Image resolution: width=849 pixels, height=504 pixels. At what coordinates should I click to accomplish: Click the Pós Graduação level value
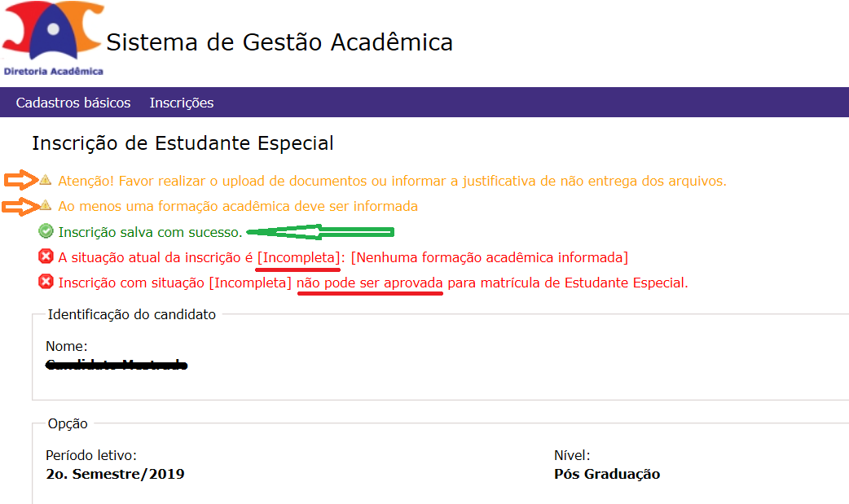coord(607,474)
